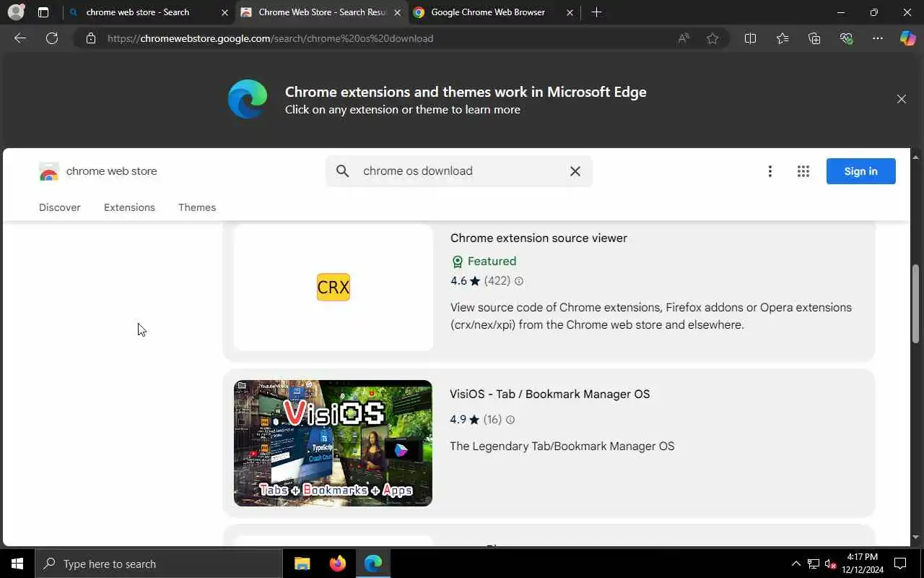924x578 pixels.
Task: Sign in to Chrome Web Store
Action: point(860,171)
